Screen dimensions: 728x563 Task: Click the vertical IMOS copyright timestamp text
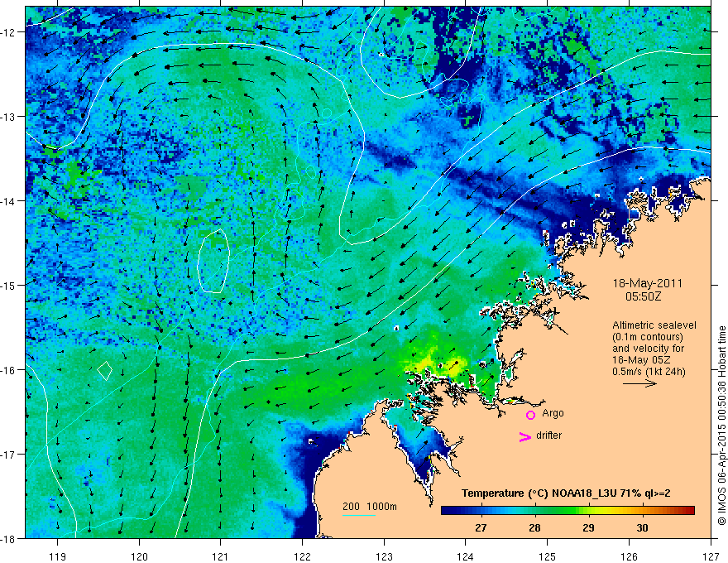pyautogui.click(x=721, y=426)
